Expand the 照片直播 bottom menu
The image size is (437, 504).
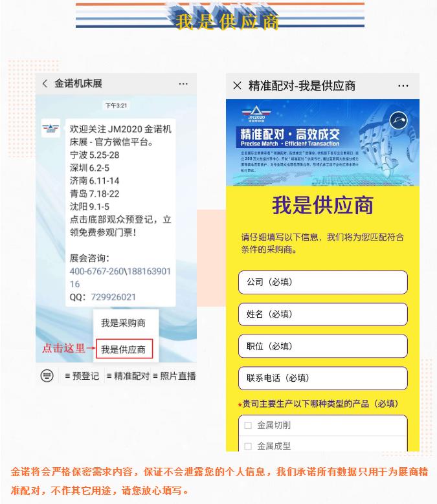point(174,376)
